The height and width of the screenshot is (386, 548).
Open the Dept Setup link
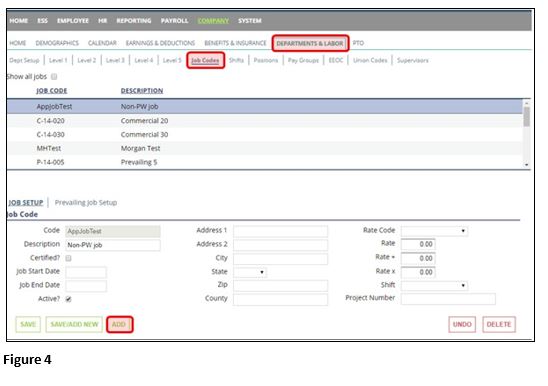[x=24, y=60]
